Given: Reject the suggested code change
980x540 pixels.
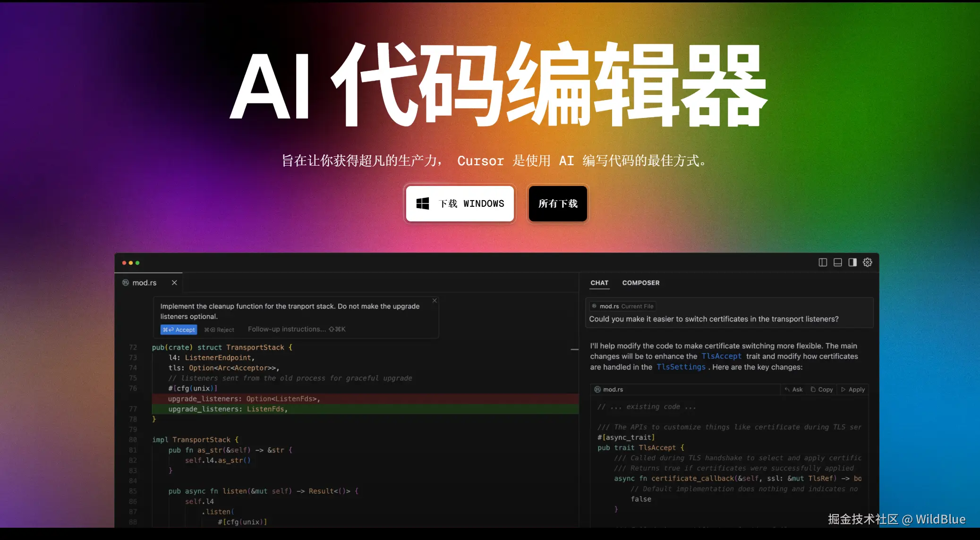Looking at the screenshot, I should pos(220,330).
